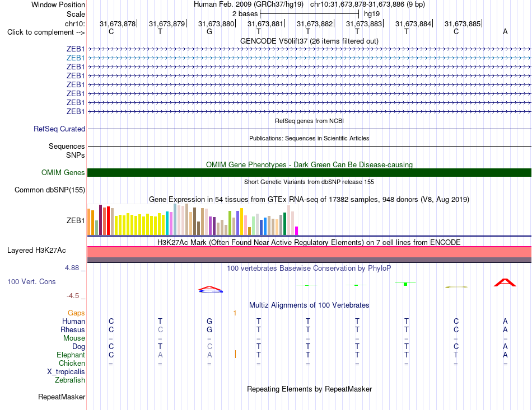Click the chr10: ruler label
This screenshot has height=410, width=532.
(x=75, y=23)
